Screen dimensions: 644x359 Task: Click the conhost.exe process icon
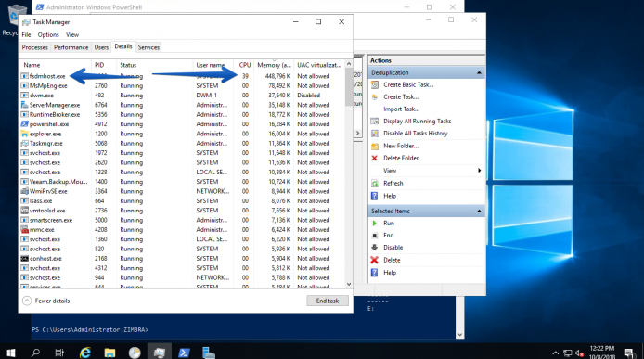pos(25,259)
